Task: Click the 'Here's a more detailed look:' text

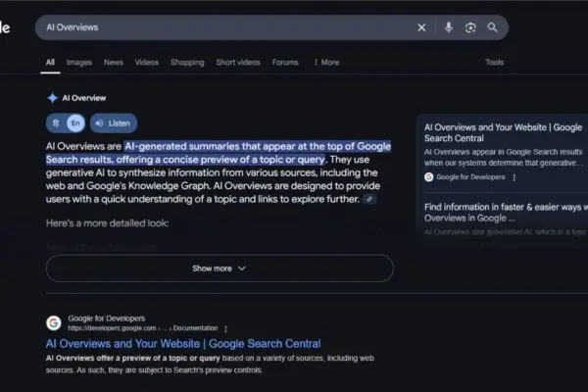Action: 107,223
